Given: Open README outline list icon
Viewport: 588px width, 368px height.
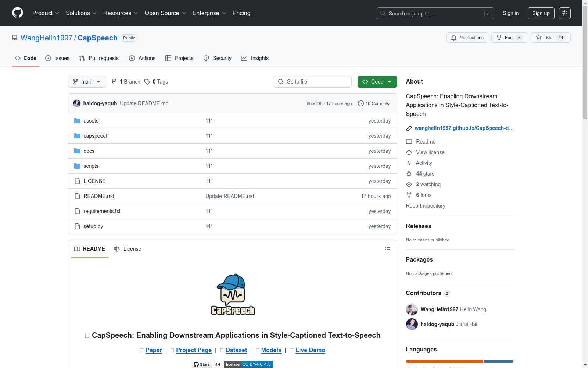Looking at the screenshot, I should pyautogui.click(x=387, y=249).
